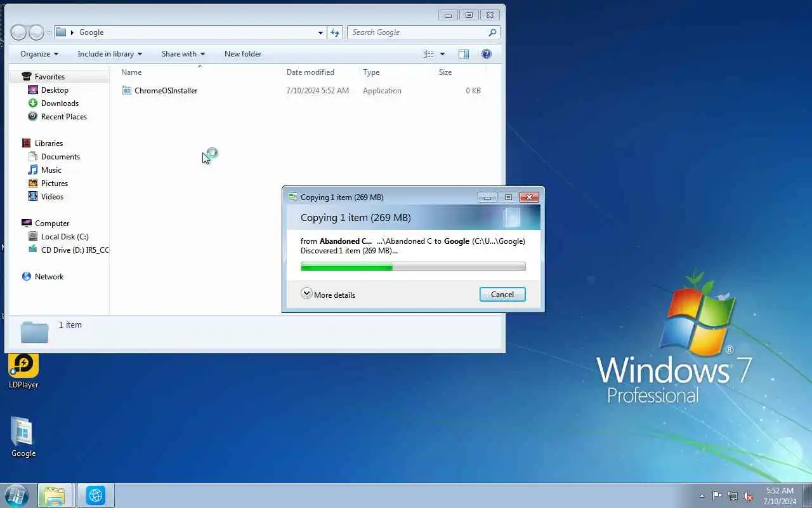The height and width of the screenshot is (508, 812).
Task: Open the view options dropdown arrow
Action: pos(442,54)
